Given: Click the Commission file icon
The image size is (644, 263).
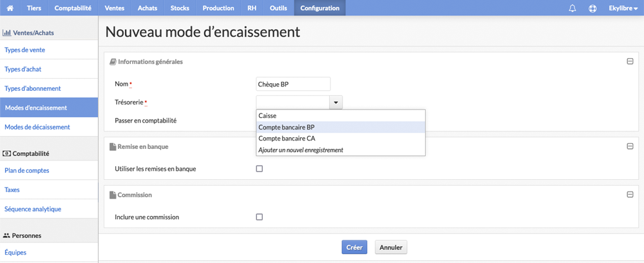Looking at the screenshot, I should (x=113, y=195).
